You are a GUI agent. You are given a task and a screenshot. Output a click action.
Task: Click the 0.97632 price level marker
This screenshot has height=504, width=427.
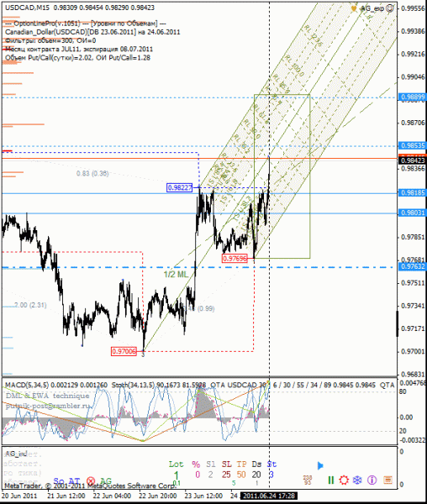pos(413,266)
